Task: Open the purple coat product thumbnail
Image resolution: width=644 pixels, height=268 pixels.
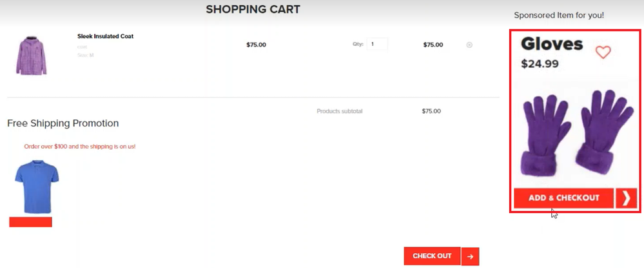Action: pyautogui.click(x=32, y=55)
